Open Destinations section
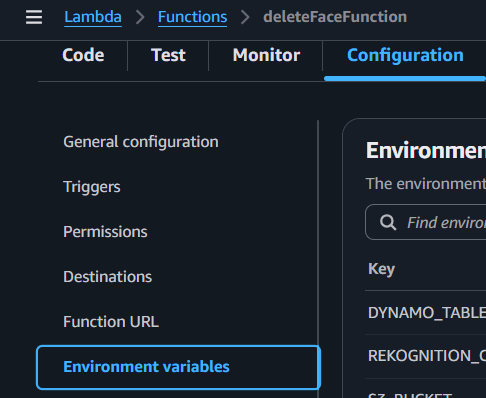486x398 pixels. pyautogui.click(x=107, y=277)
